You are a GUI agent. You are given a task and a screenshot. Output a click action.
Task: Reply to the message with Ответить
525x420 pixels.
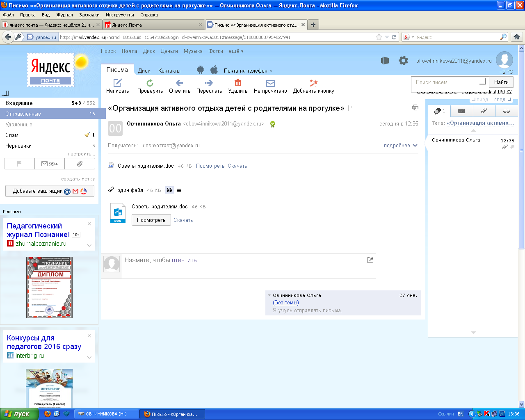pyautogui.click(x=180, y=86)
